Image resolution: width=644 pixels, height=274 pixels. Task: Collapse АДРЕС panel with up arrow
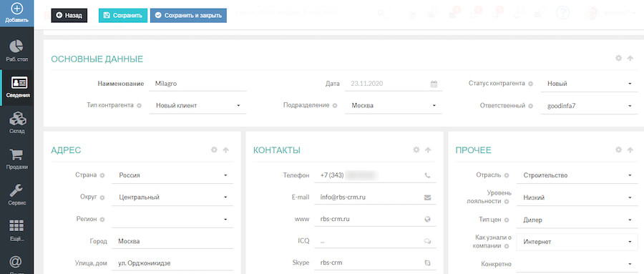[x=225, y=150]
